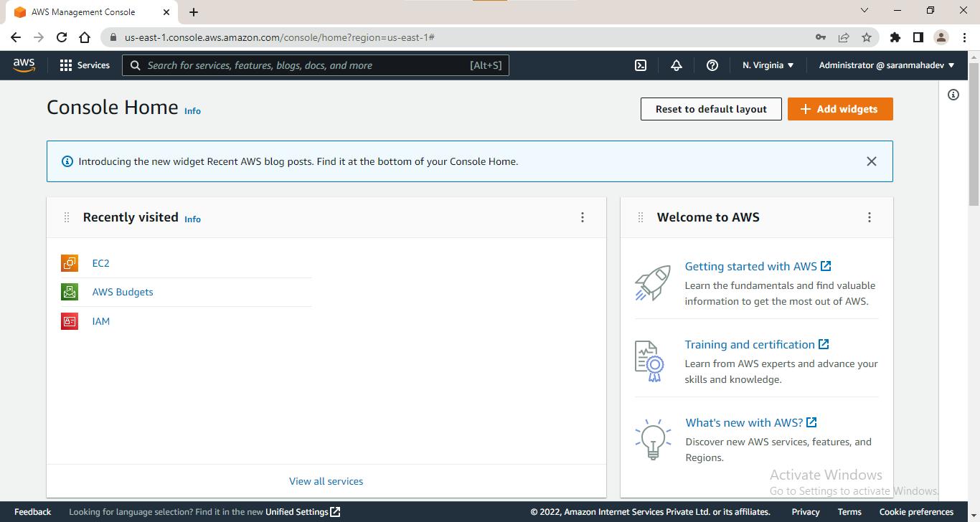
Task: Expand the N. Virginia region dropdown
Action: coord(768,65)
